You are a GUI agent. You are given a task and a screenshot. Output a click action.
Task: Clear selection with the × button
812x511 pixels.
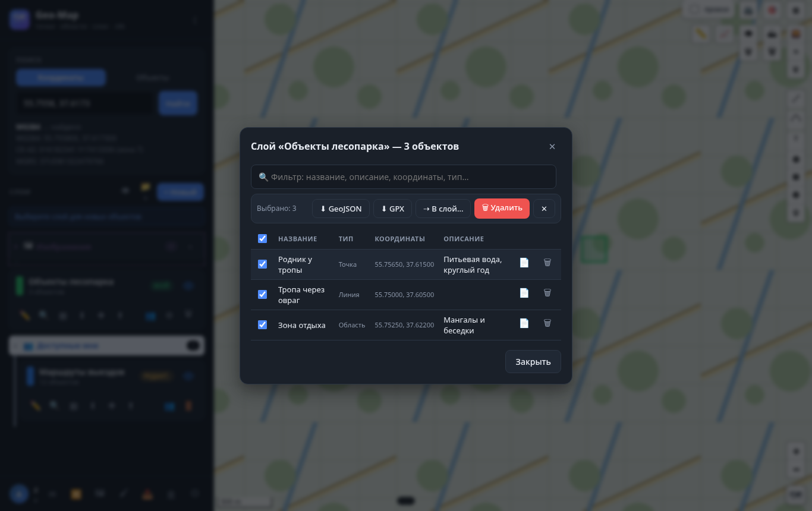pyautogui.click(x=544, y=209)
